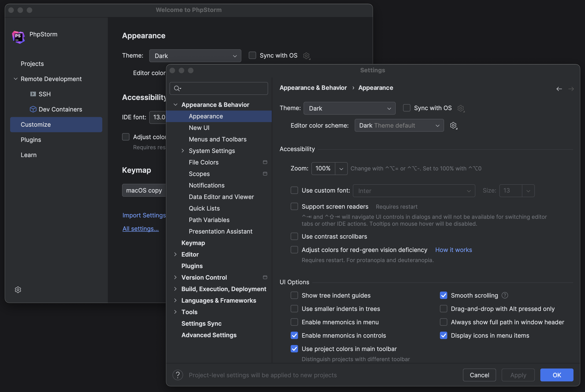Screen dimensions: 585x392
Task: Click the gear next to Sync with OS
Action: click(x=461, y=108)
